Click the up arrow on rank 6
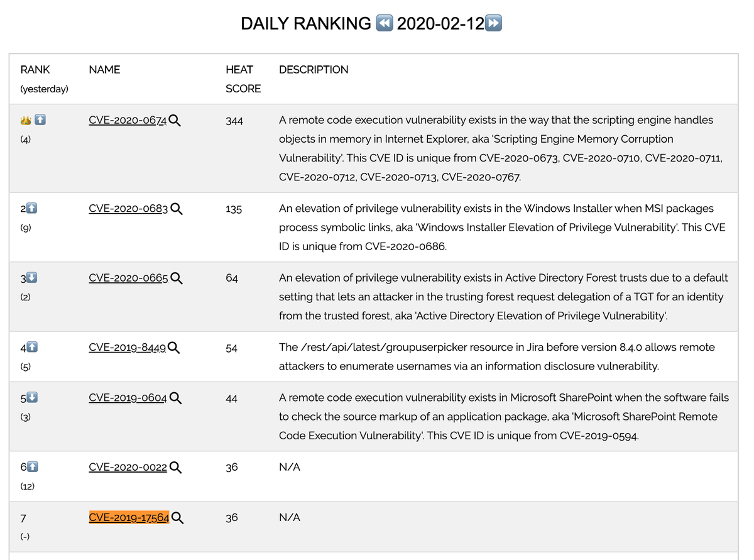This screenshot has width=754, height=560. pyautogui.click(x=33, y=467)
